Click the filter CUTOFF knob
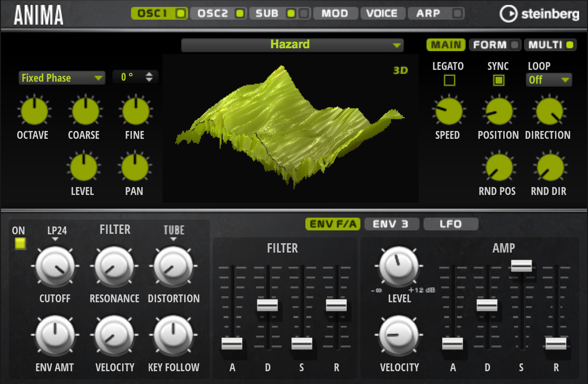 [55, 266]
